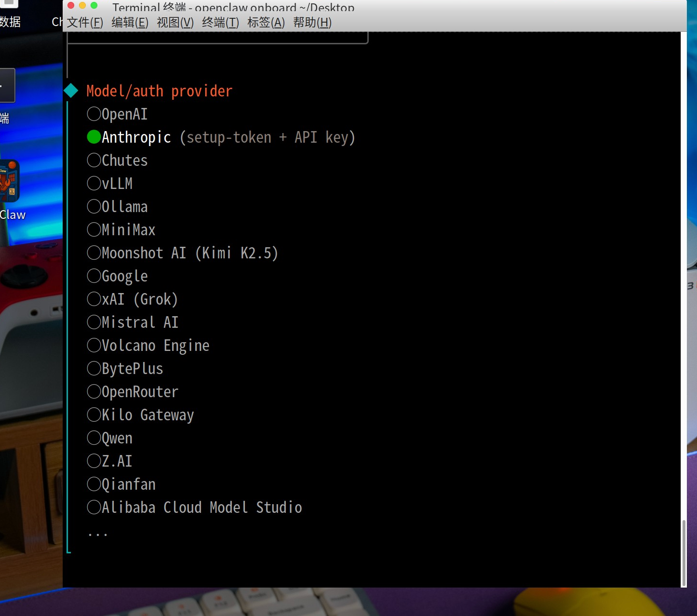697x616 pixels.
Task: Click the terminal vertical scrollbar
Action: [684, 553]
